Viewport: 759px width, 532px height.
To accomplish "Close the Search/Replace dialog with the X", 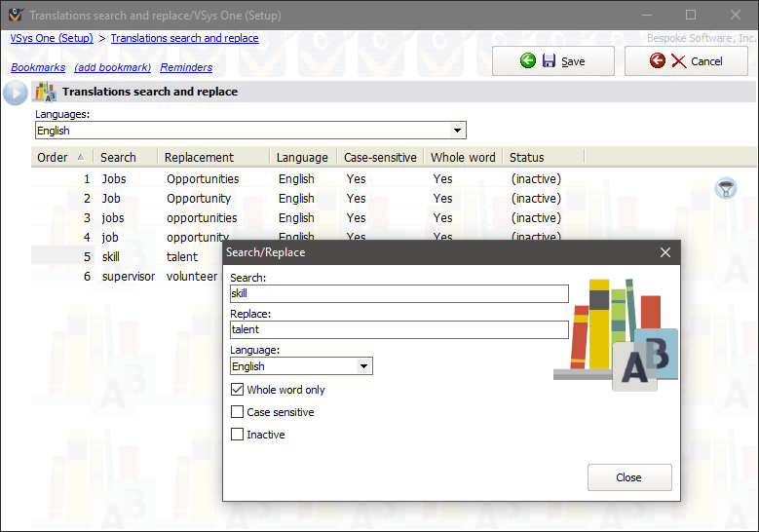I will [665, 252].
